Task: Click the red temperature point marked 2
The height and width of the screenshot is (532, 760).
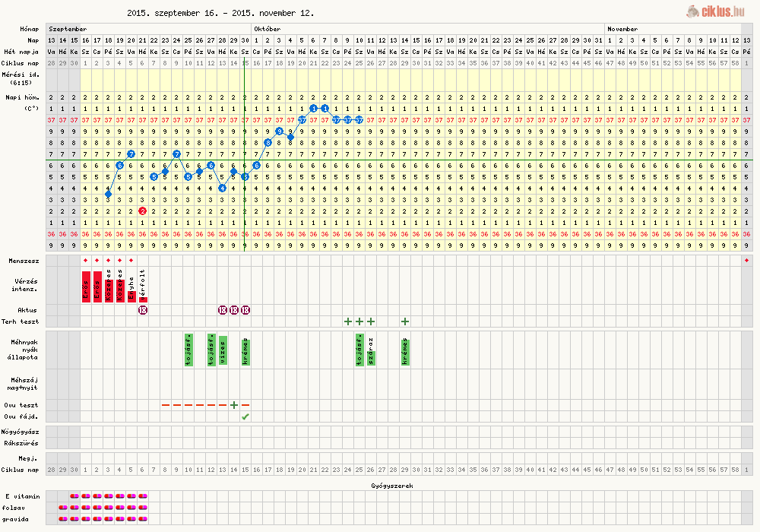Action: pos(143,211)
